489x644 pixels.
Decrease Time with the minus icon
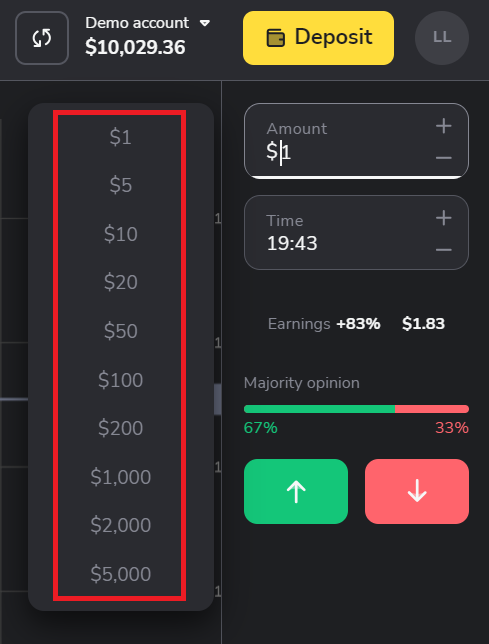[x=443, y=250]
